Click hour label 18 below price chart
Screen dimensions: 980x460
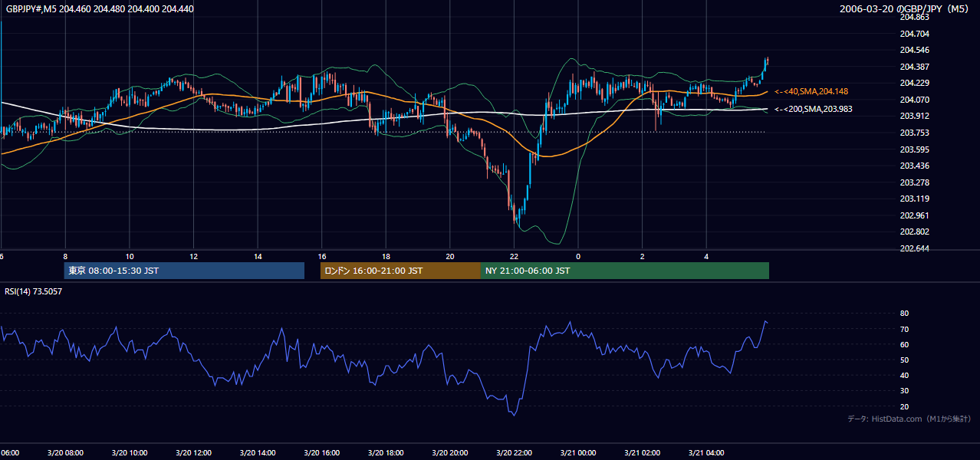click(386, 257)
